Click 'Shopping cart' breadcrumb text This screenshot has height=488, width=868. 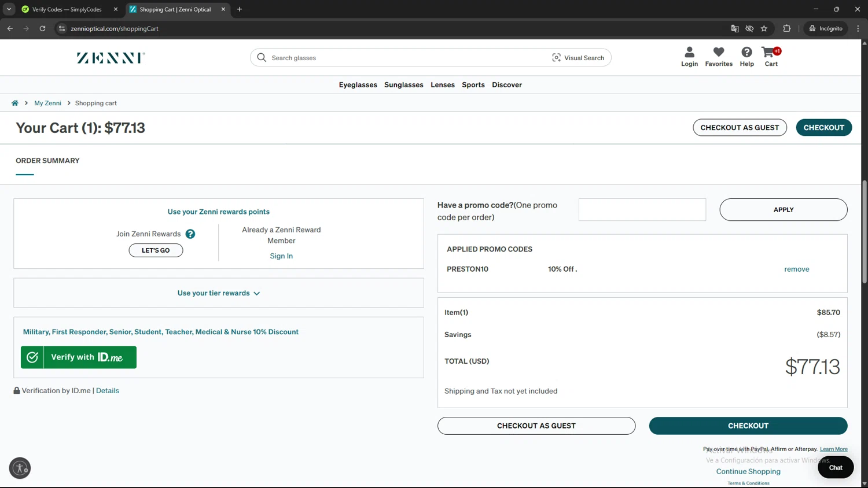tap(95, 103)
